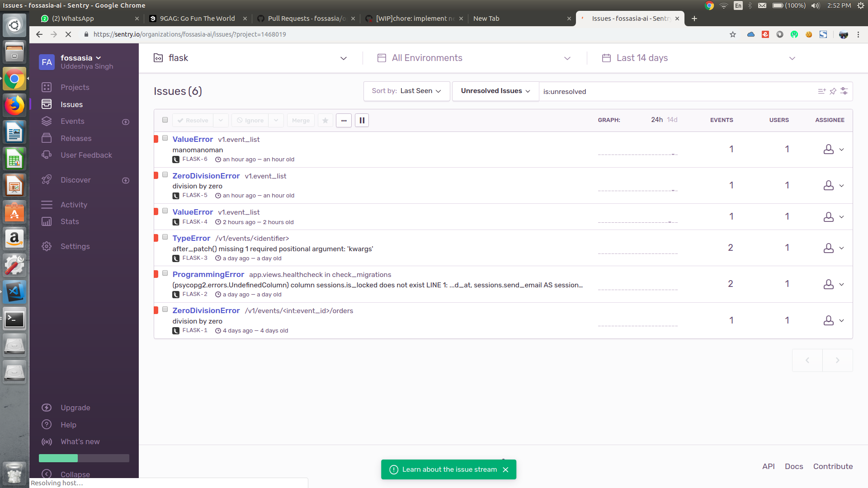Pause real-time updates with the pause icon

pos(362,120)
